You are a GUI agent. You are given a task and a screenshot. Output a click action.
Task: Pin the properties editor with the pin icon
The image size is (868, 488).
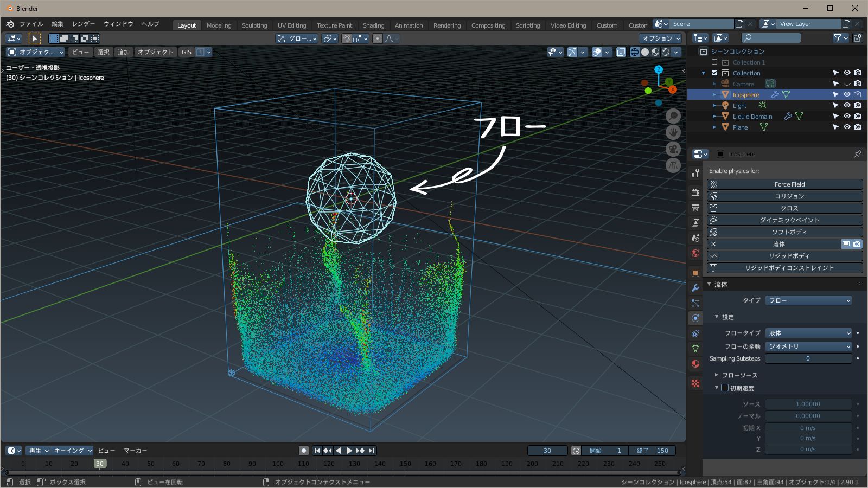point(858,154)
